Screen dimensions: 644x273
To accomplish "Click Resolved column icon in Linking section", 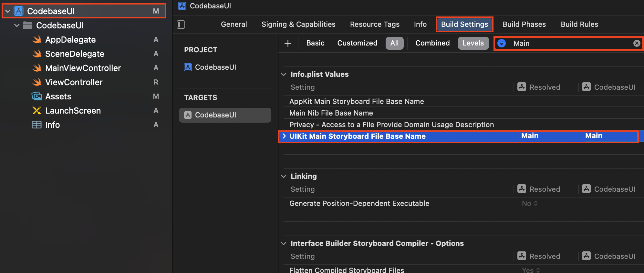I will [x=522, y=189].
